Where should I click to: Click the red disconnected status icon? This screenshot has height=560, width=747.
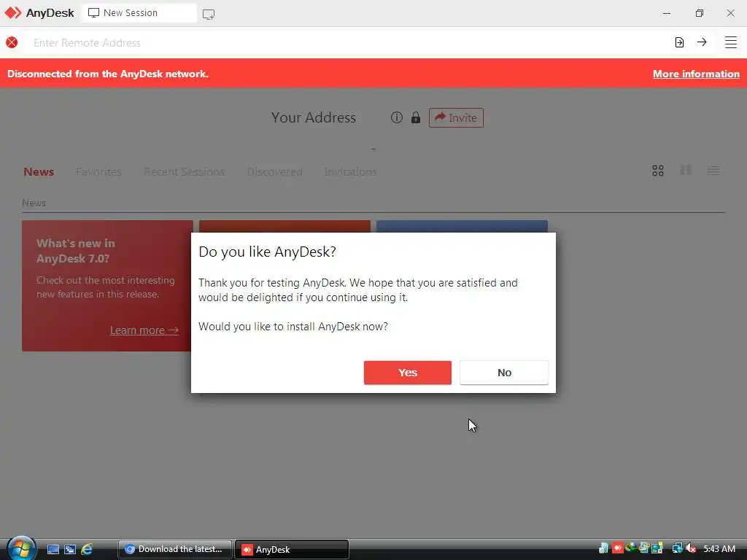(12, 42)
